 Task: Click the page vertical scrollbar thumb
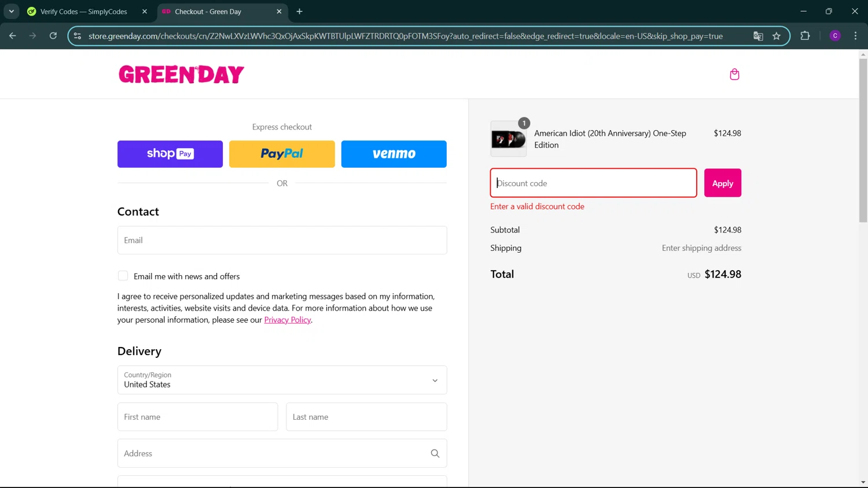[863, 141]
